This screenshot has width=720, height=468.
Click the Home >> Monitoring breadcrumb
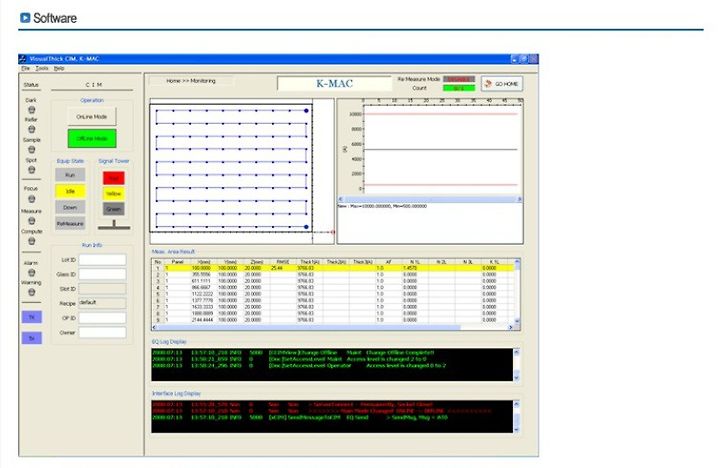pyautogui.click(x=191, y=81)
